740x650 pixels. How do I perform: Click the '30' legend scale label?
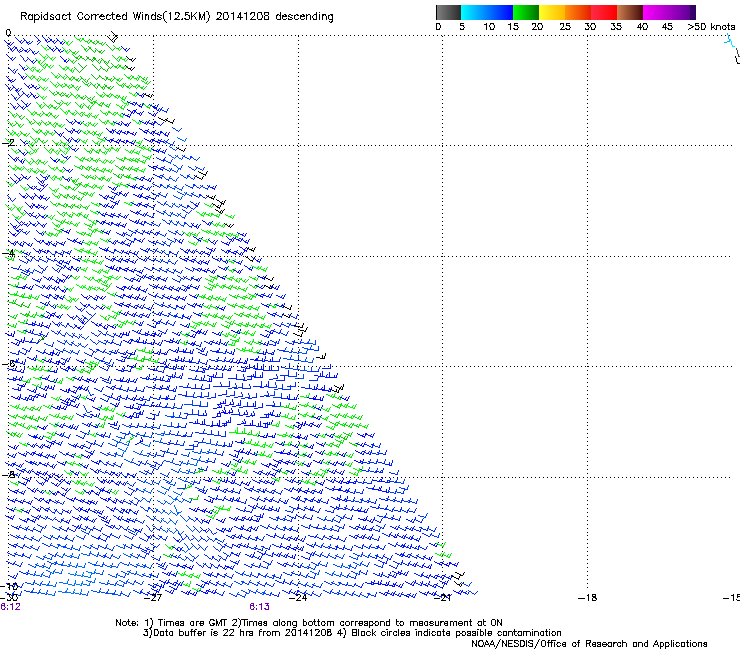590,27
